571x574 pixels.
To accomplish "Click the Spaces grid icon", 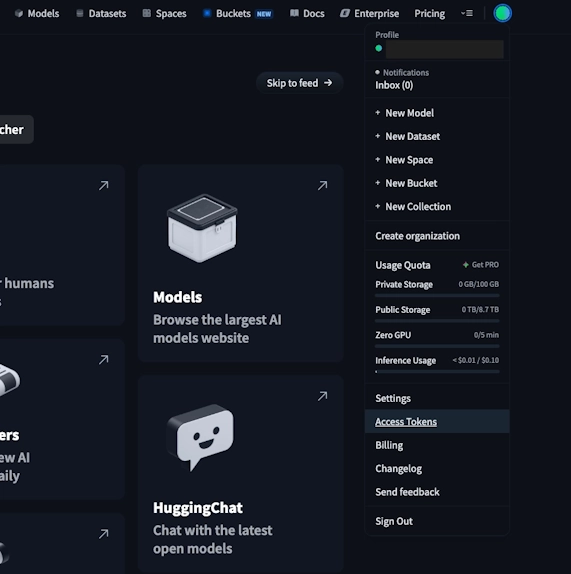I will [x=146, y=14].
